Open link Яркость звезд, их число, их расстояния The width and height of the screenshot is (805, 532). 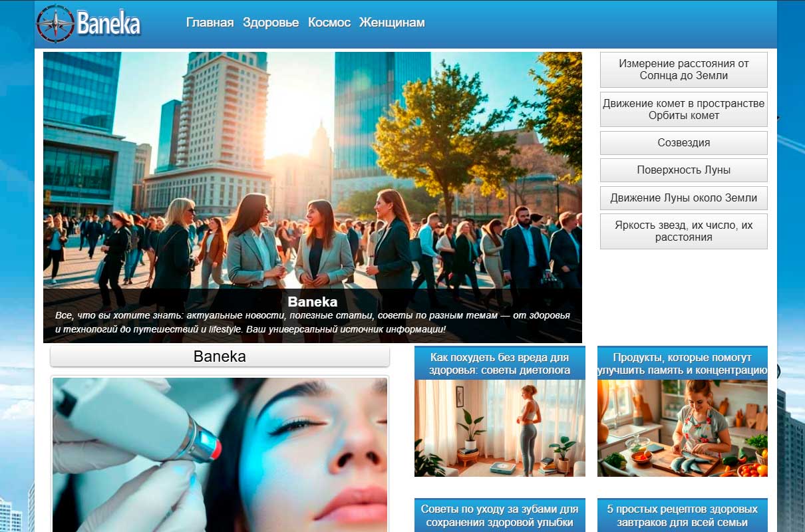(x=684, y=231)
